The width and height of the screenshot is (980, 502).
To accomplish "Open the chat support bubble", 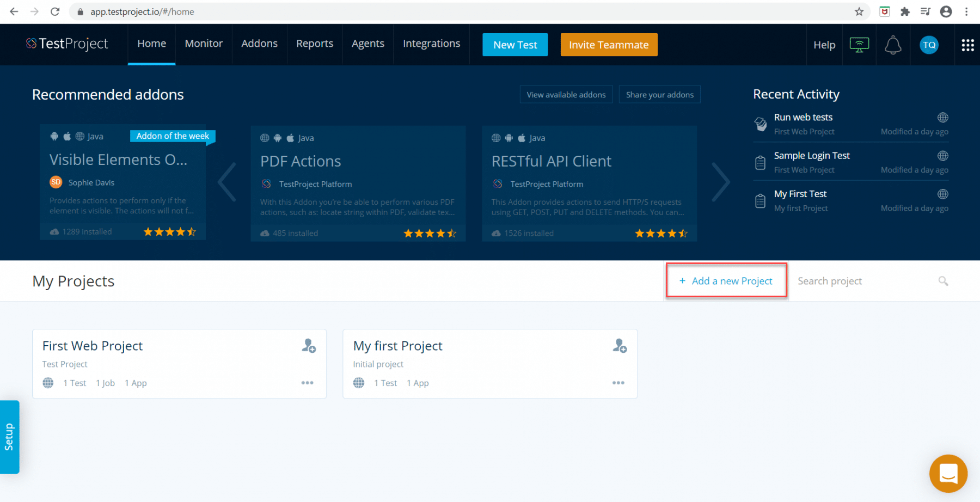I will pos(948,474).
